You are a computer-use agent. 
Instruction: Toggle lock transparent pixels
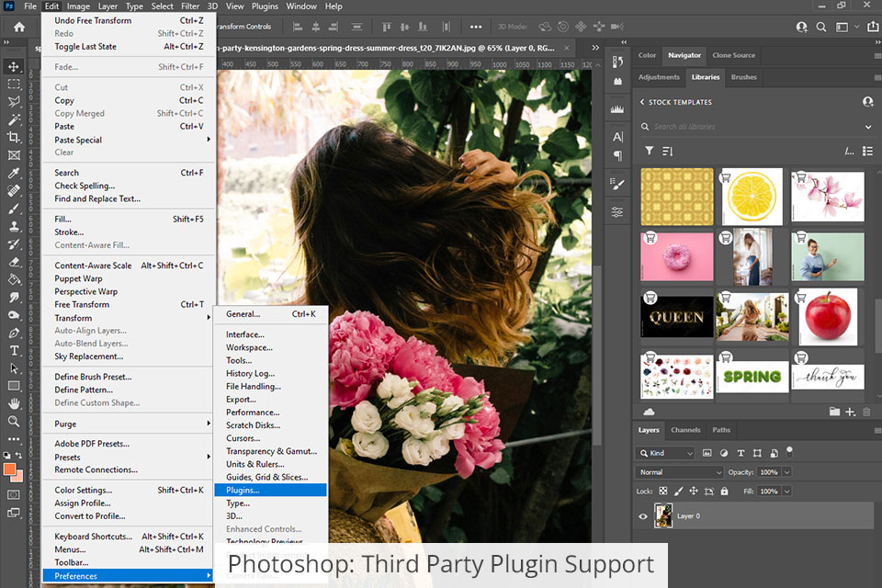(x=663, y=492)
